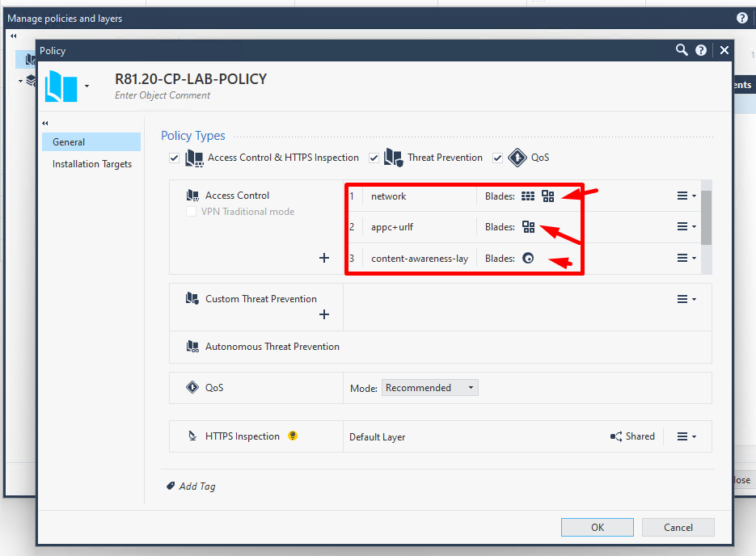Toggle the QoS policy type checkbox
756x556 pixels.
click(497, 158)
